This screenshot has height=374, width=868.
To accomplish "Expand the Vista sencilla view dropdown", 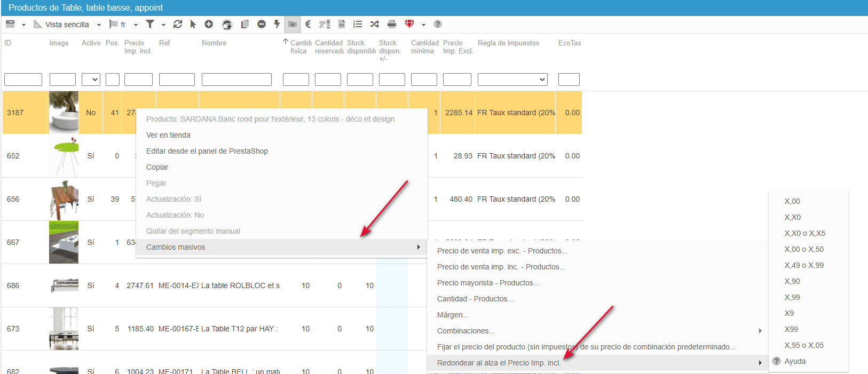I will 99,25.
